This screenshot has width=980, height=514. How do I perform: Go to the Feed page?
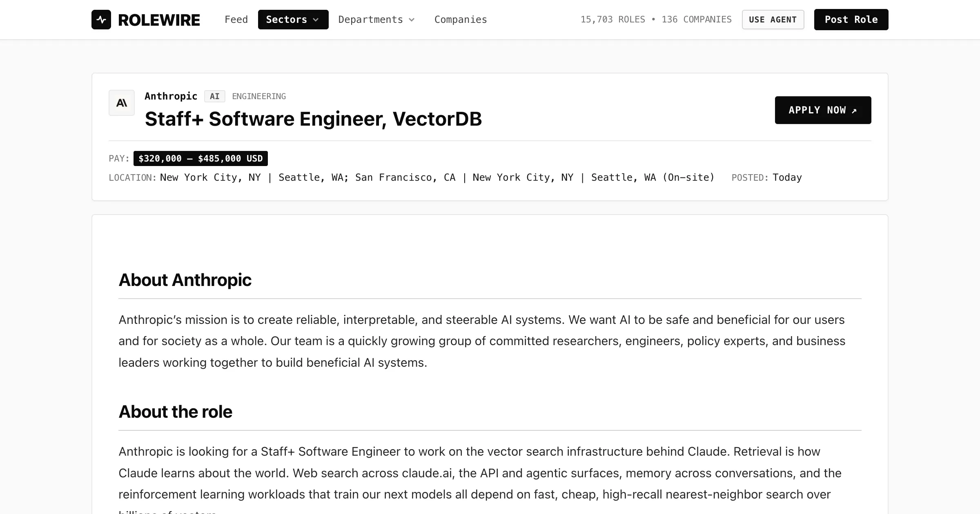pyautogui.click(x=236, y=20)
